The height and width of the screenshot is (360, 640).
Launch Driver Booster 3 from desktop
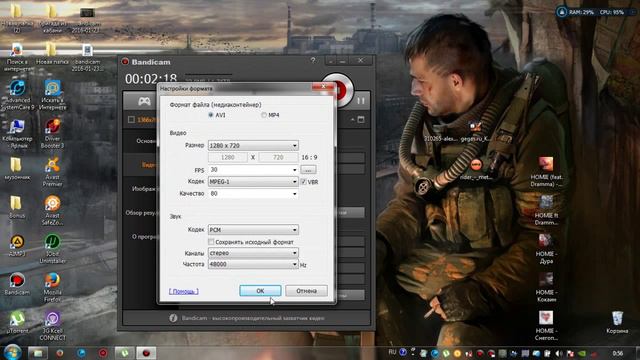[x=53, y=133]
